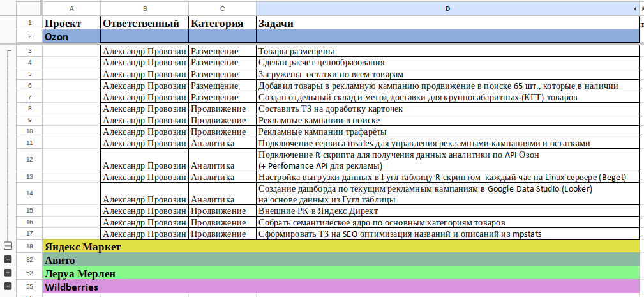
Task: Click row 11 Аналитика category cell
Action: tap(222, 143)
